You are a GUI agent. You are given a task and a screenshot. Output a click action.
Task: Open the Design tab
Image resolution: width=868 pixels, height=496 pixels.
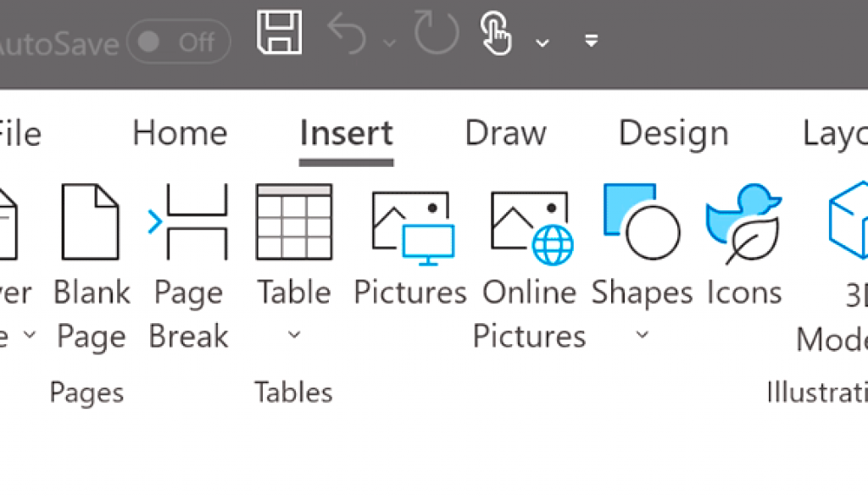click(x=673, y=135)
